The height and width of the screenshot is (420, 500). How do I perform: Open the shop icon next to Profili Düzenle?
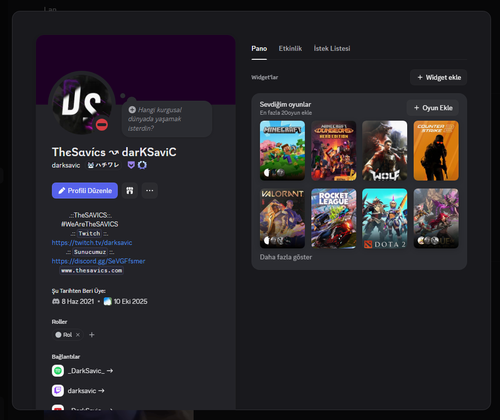click(x=130, y=191)
